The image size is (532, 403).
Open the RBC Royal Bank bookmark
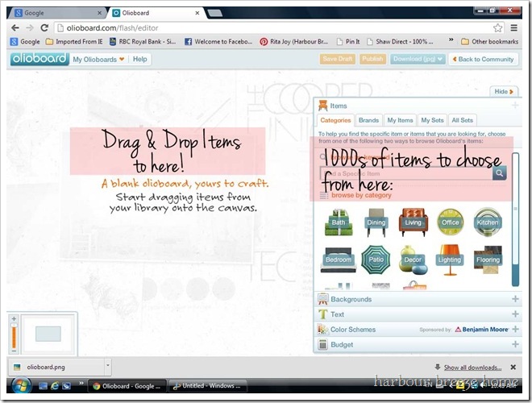(143, 42)
